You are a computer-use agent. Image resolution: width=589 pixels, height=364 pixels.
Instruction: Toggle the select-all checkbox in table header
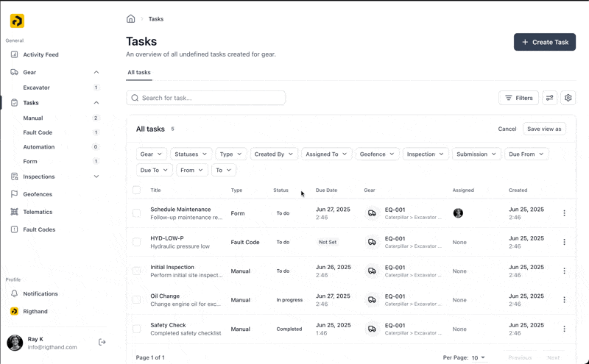click(x=136, y=190)
